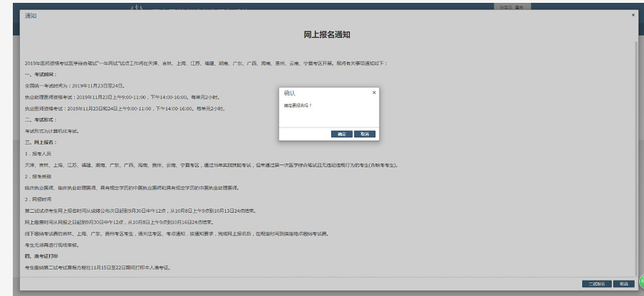Click the username beside 退出
This screenshot has width=644, height=296.
tap(504, 6)
